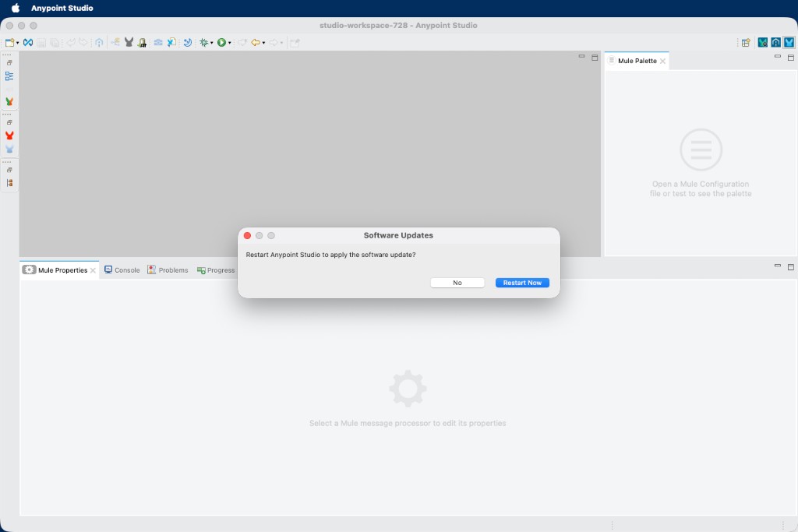Maximize the Mule Palette panel
The width and height of the screenshot is (798, 532).
[790, 58]
